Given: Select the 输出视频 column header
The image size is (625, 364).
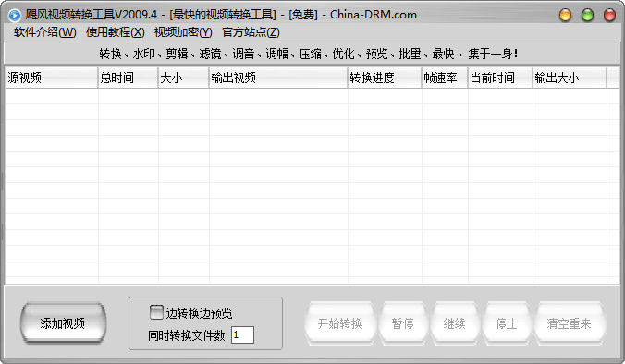Looking at the screenshot, I should tap(278, 78).
